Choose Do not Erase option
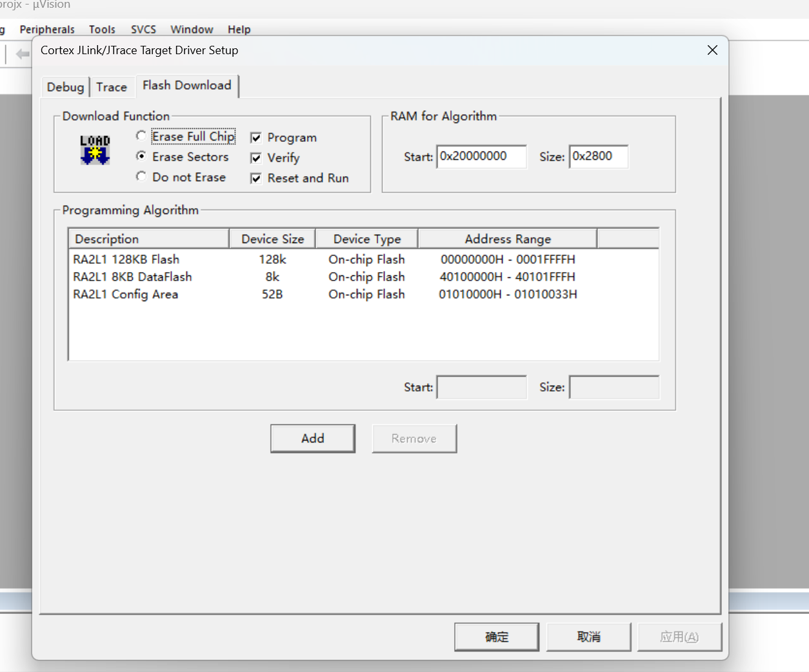This screenshot has height=672, width=809. [x=141, y=176]
